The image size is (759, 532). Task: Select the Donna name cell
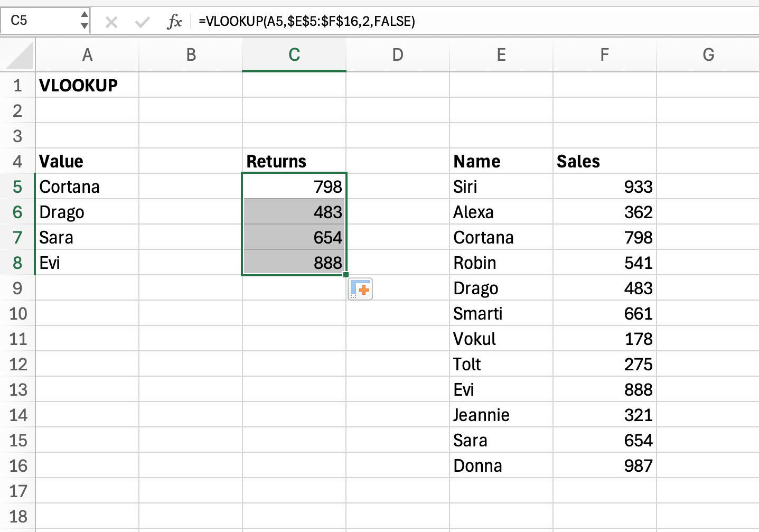click(x=501, y=465)
